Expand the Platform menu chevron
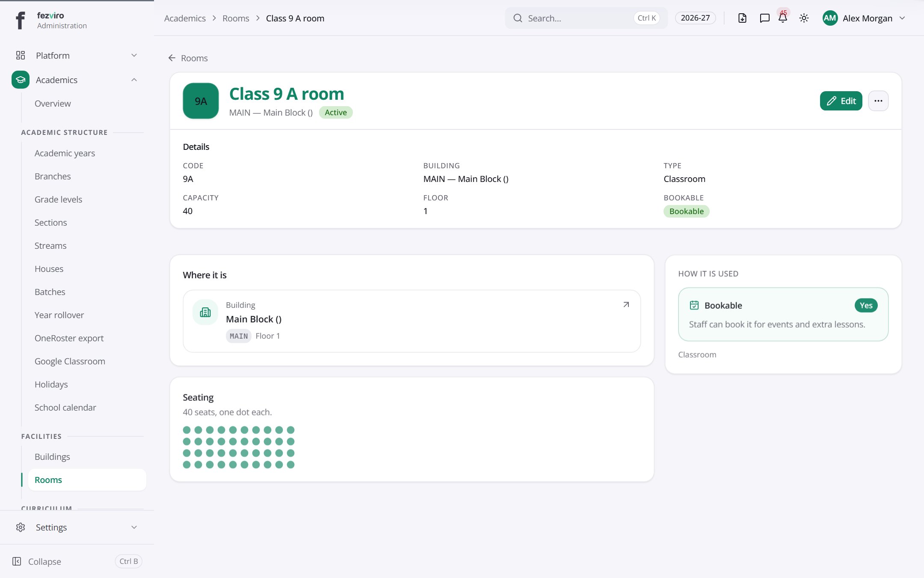The height and width of the screenshot is (578, 924). 134,55
